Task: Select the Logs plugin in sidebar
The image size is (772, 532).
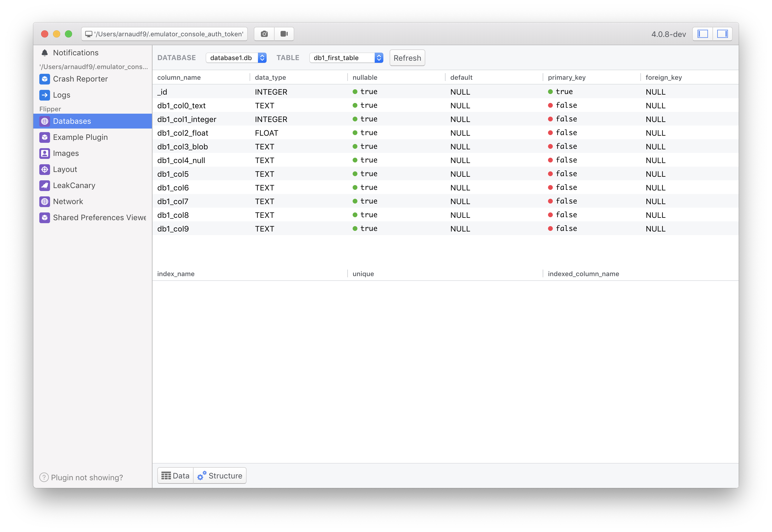Action: [x=61, y=95]
